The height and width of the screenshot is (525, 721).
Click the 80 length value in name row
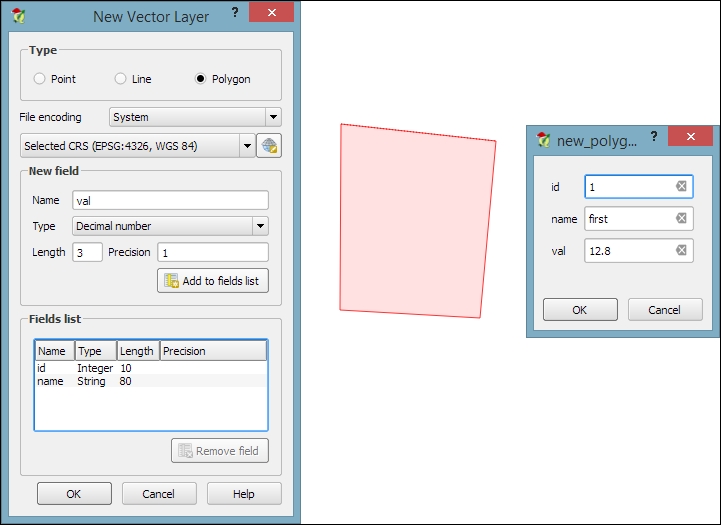click(125, 381)
